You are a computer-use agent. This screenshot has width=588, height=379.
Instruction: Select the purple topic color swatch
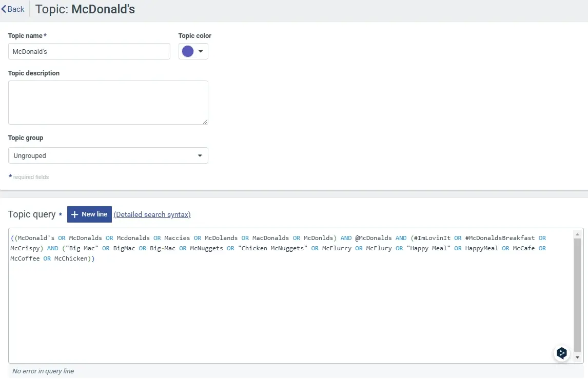pos(188,51)
